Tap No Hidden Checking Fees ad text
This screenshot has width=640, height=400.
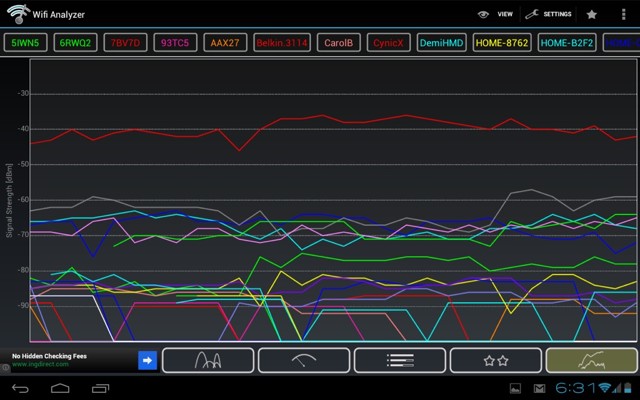click(49, 356)
